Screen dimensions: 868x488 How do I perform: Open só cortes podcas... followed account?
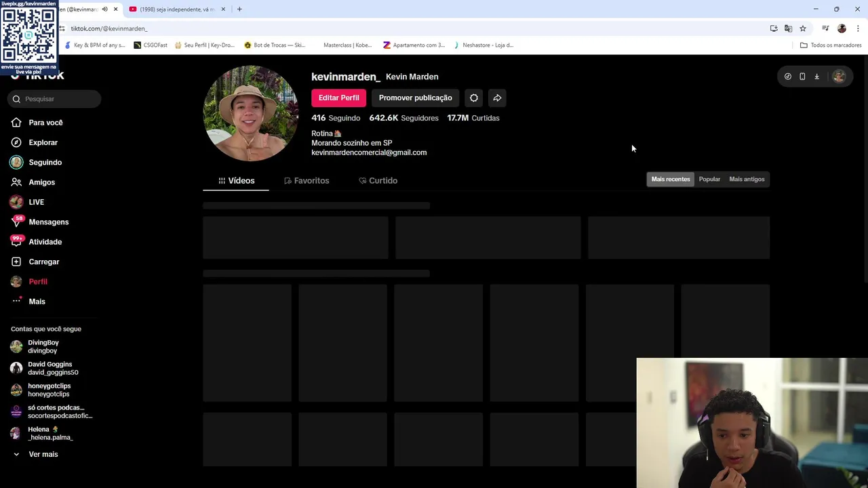pyautogui.click(x=51, y=412)
